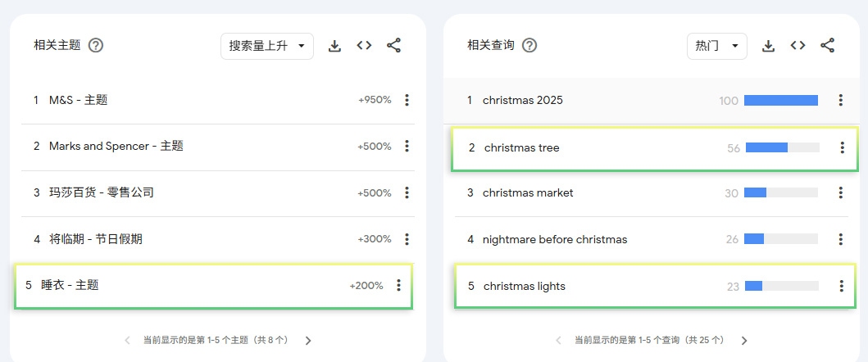Download the related topics data

pyautogui.click(x=334, y=46)
